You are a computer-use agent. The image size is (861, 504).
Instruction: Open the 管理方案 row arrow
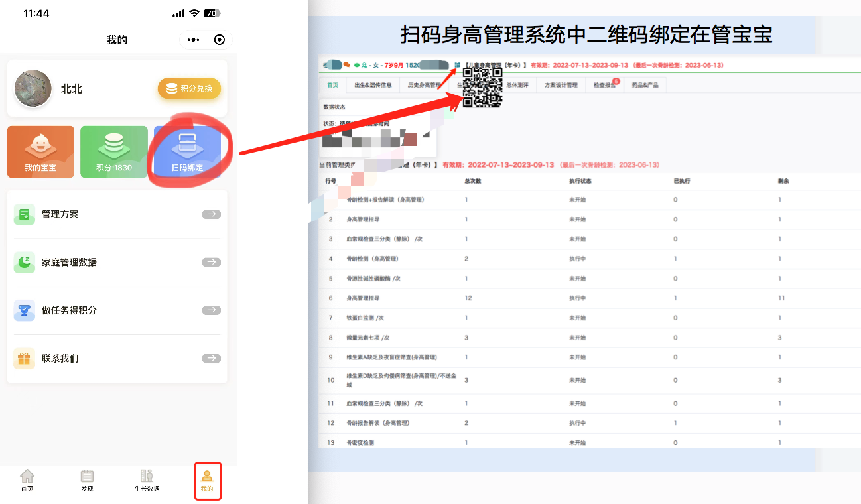[x=211, y=214]
